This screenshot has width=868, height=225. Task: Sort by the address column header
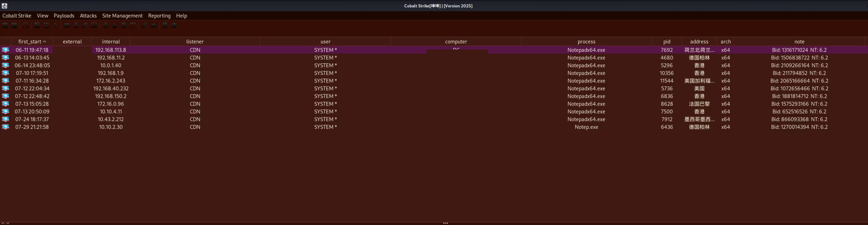pos(699,42)
